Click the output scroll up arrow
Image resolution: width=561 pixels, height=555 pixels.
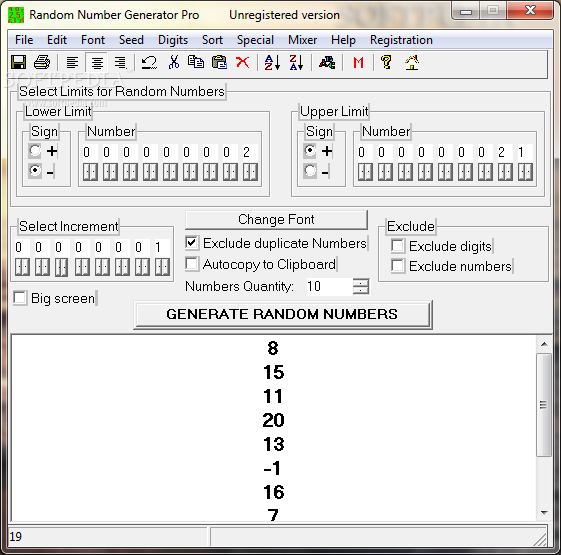544,344
